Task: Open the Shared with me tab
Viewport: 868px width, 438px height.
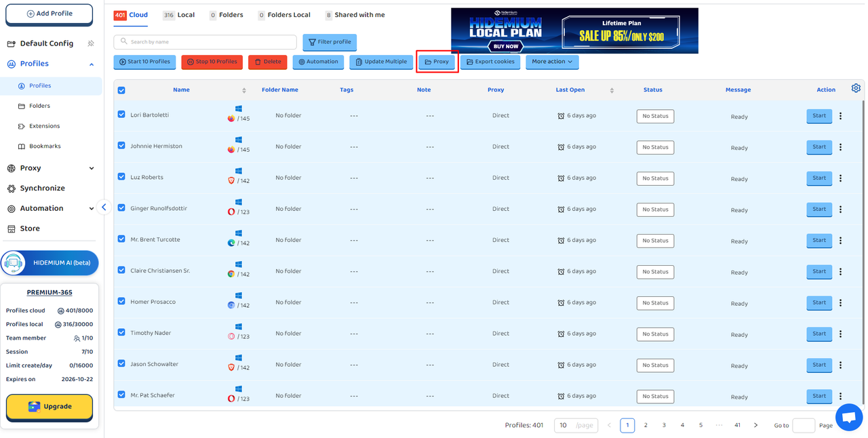Action: point(355,15)
